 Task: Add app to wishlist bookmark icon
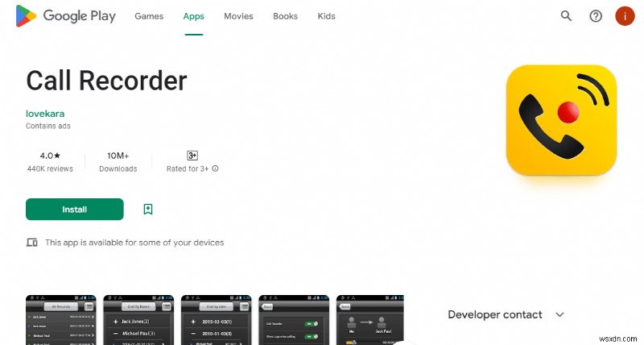pyautogui.click(x=148, y=209)
